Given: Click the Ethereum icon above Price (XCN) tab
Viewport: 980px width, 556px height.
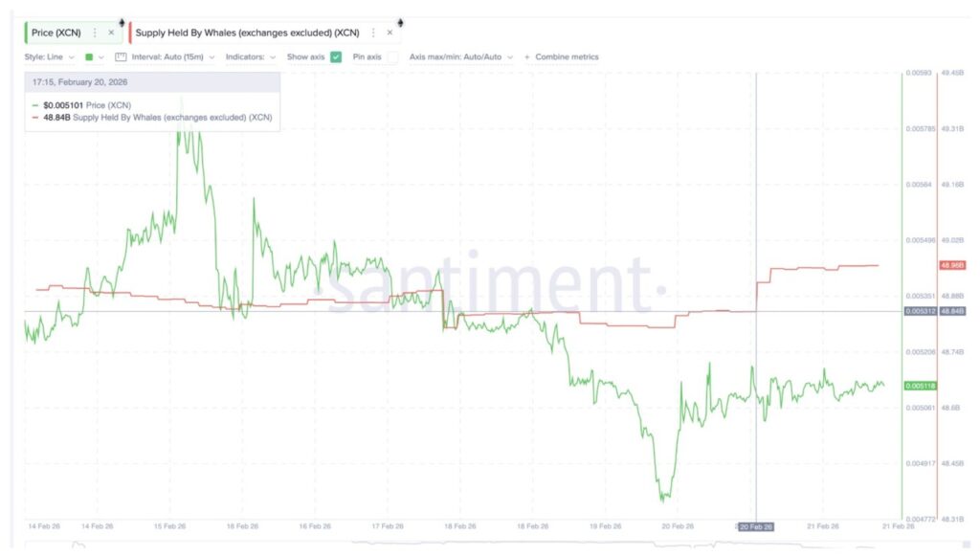Looking at the screenshot, I should tap(122, 21).
